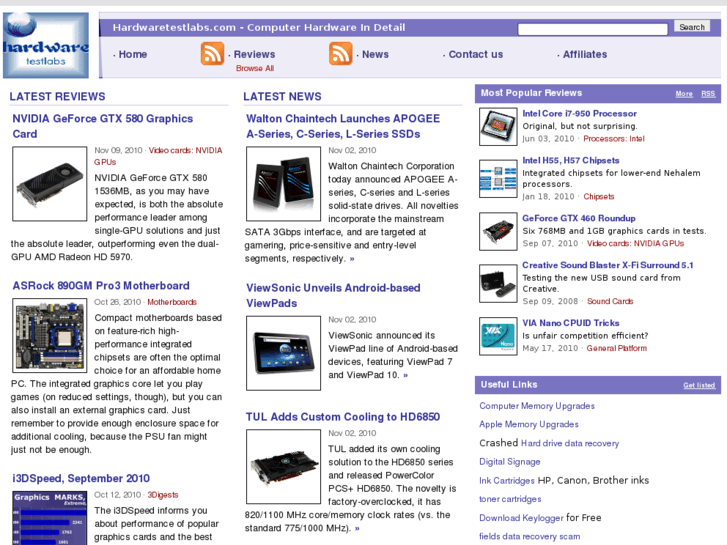Click the PowerColor HD6850 card thumbnail

[283, 466]
